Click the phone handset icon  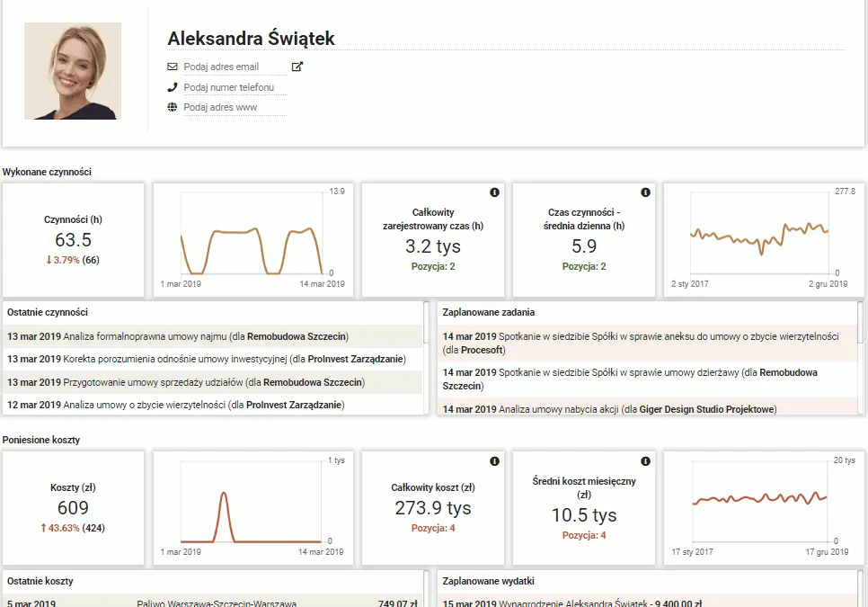173,87
